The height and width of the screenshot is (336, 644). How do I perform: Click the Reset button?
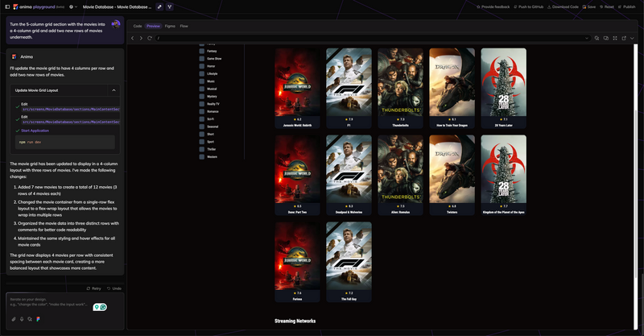point(607,7)
